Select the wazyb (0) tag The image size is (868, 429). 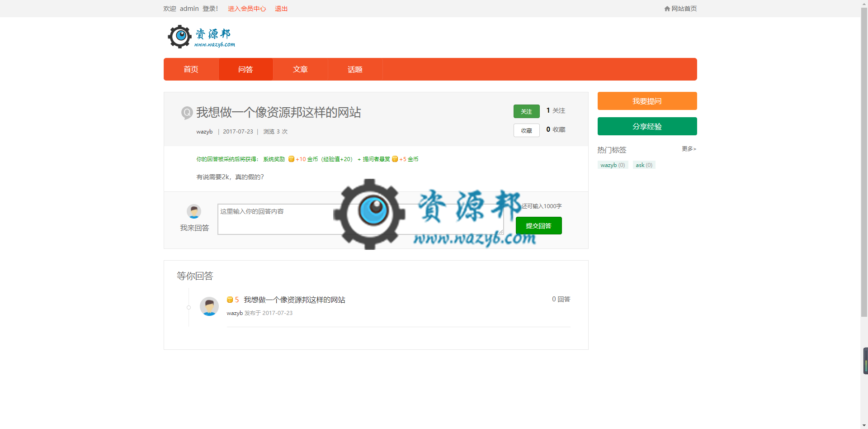[x=613, y=165]
